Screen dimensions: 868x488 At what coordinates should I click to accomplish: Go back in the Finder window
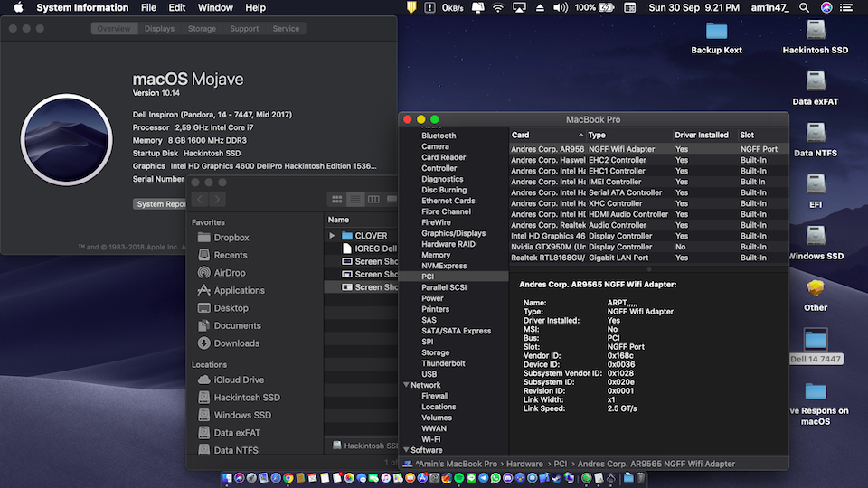click(x=200, y=199)
